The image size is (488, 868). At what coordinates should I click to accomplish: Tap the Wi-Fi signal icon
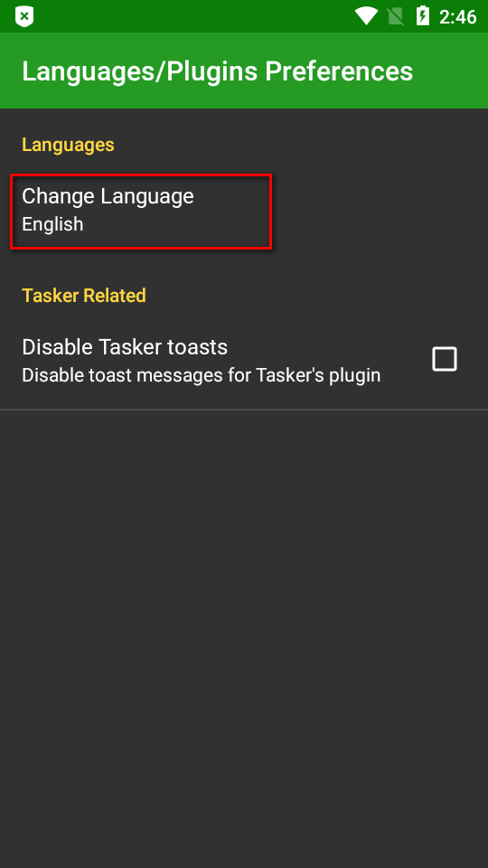click(366, 16)
